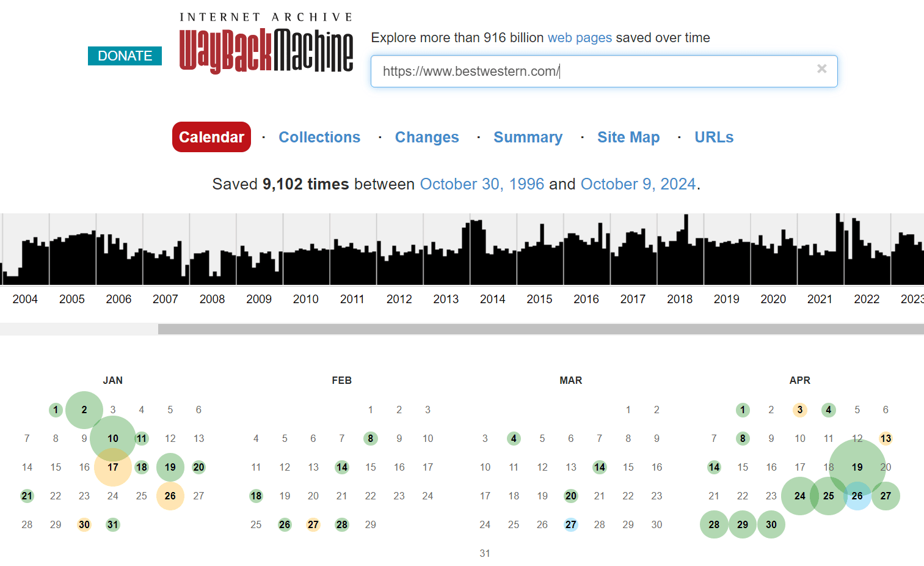Go to the URLs tab
Viewport: 924px width, 566px height.
[714, 137]
